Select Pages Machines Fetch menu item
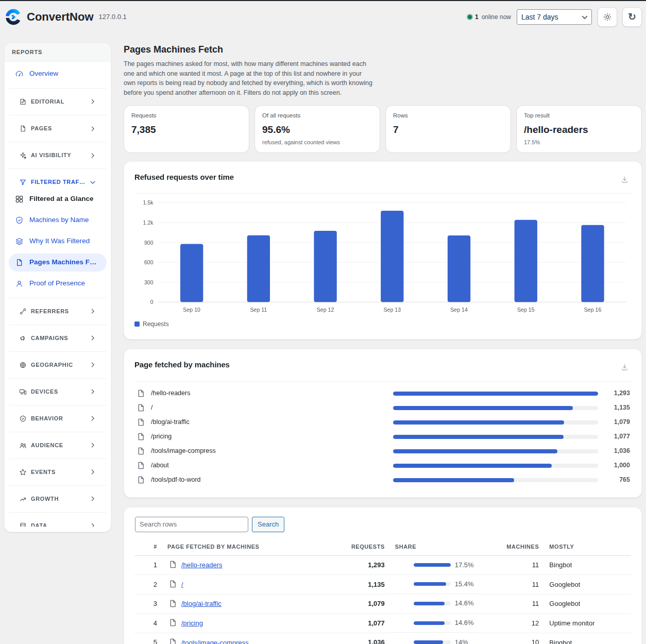 58,262
